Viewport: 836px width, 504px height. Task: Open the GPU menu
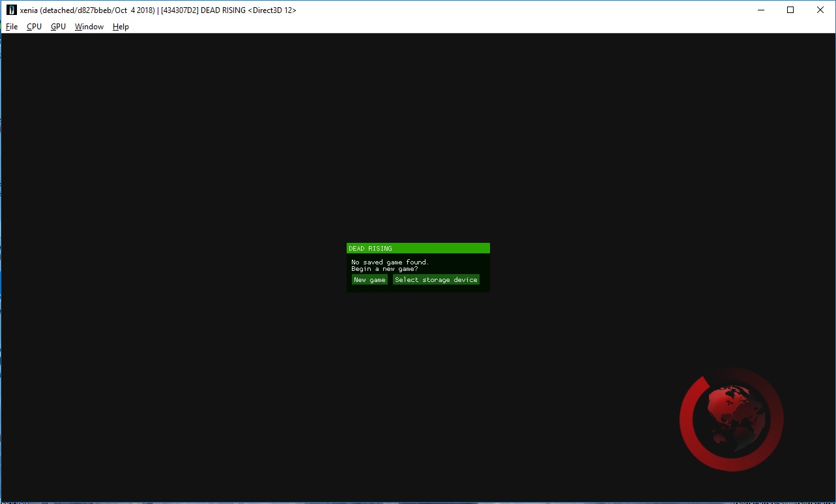tap(58, 27)
